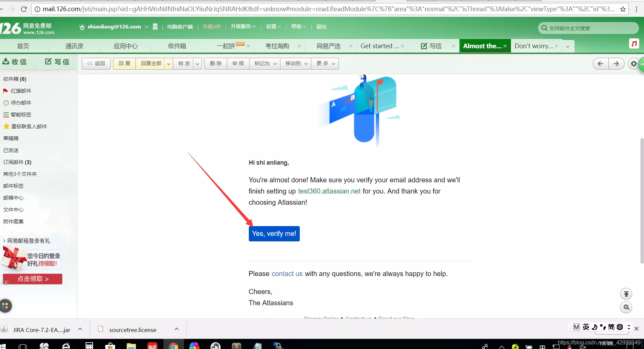Close the downloads bar
Screen dimensions: 644x349
[637, 329]
